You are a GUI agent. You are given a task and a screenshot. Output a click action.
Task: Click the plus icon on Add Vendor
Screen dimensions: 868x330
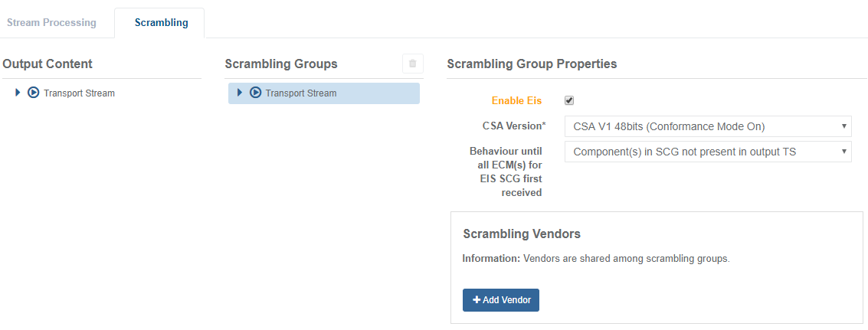pos(477,300)
